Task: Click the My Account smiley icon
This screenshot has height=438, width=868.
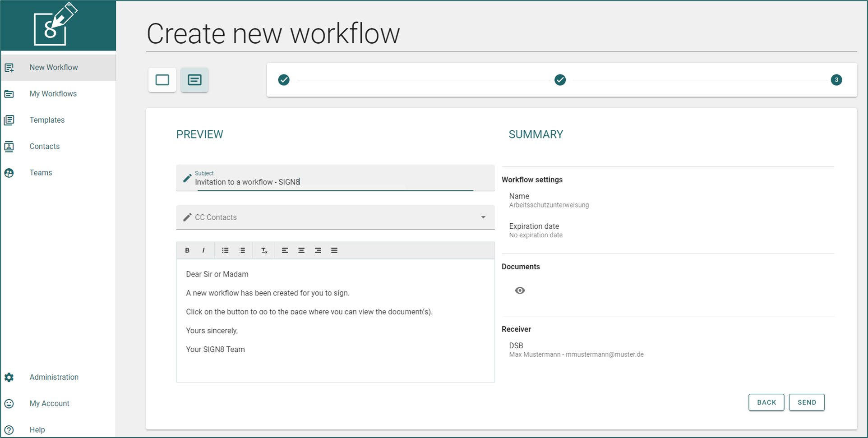Action: pos(9,403)
